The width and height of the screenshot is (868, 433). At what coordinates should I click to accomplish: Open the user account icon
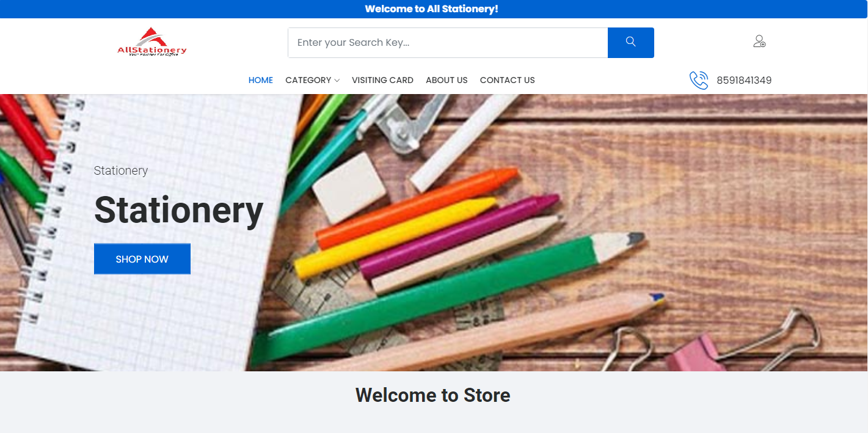(759, 42)
